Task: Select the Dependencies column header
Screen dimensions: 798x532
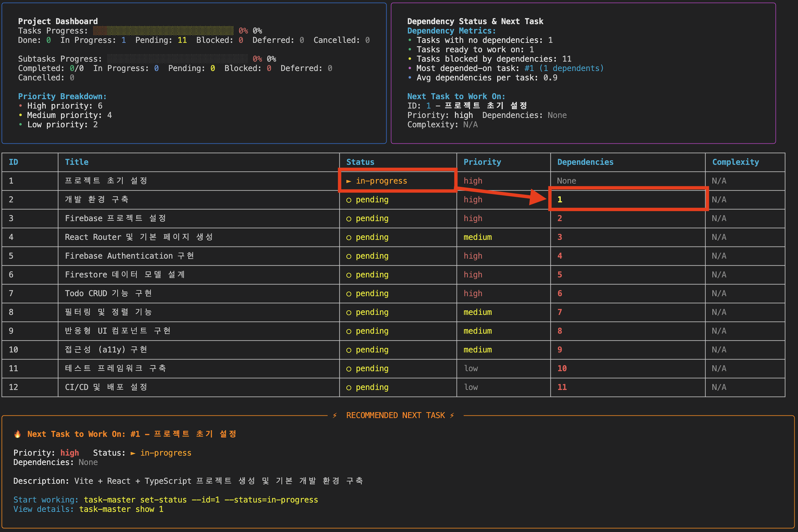Action: pos(585,162)
